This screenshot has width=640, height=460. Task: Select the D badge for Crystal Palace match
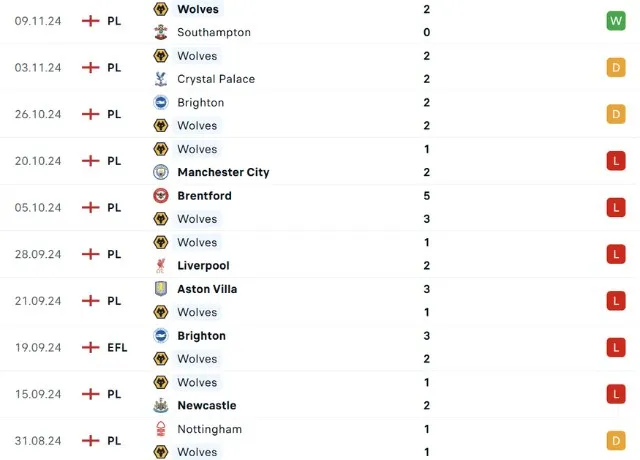pyautogui.click(x=615, y=68)
